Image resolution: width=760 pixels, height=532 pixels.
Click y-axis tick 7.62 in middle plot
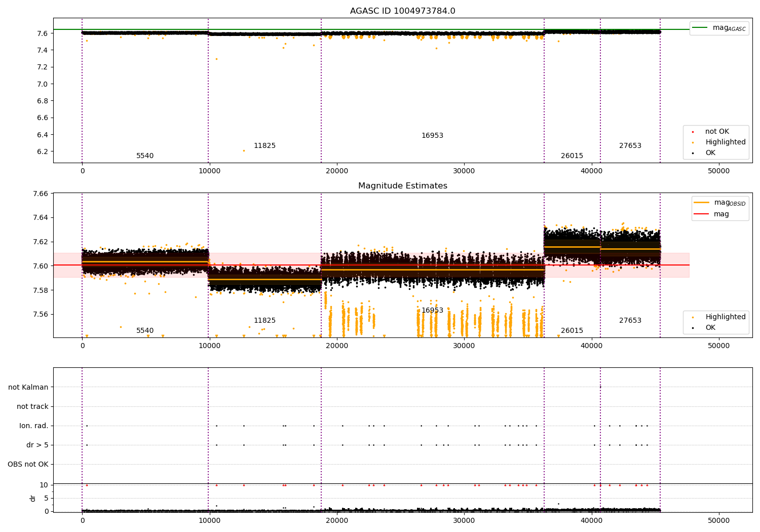pyautogui.click(x=40, y=242)
